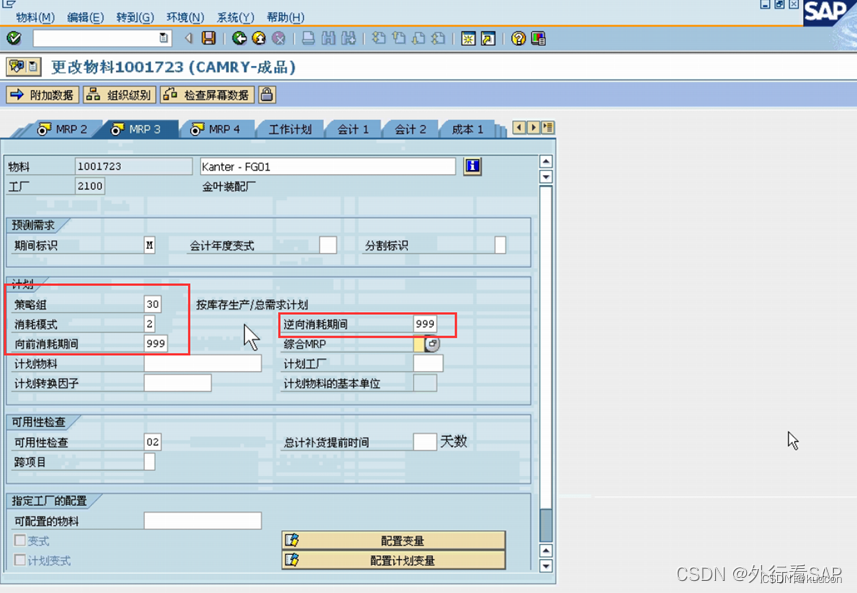The height and width of the screenshot is (593, 857).
Task: Exit transaction with yellow up-arrow icon
Action: [x=259, y=38]
